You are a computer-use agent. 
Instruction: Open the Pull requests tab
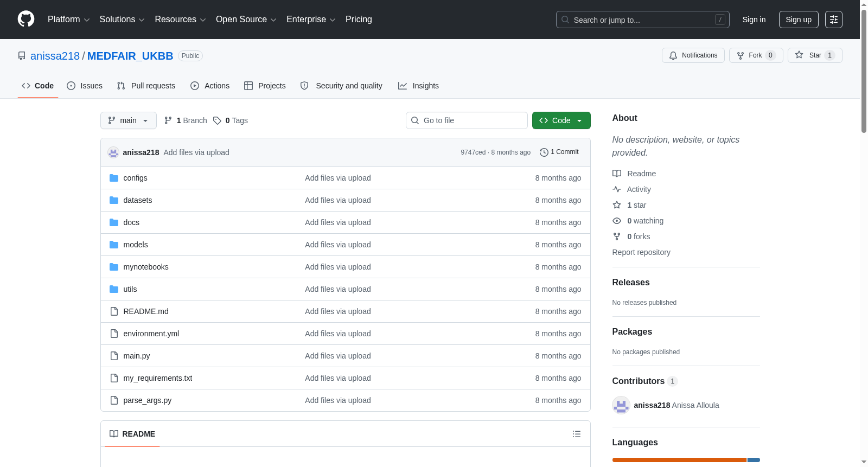tap(146, 86)
